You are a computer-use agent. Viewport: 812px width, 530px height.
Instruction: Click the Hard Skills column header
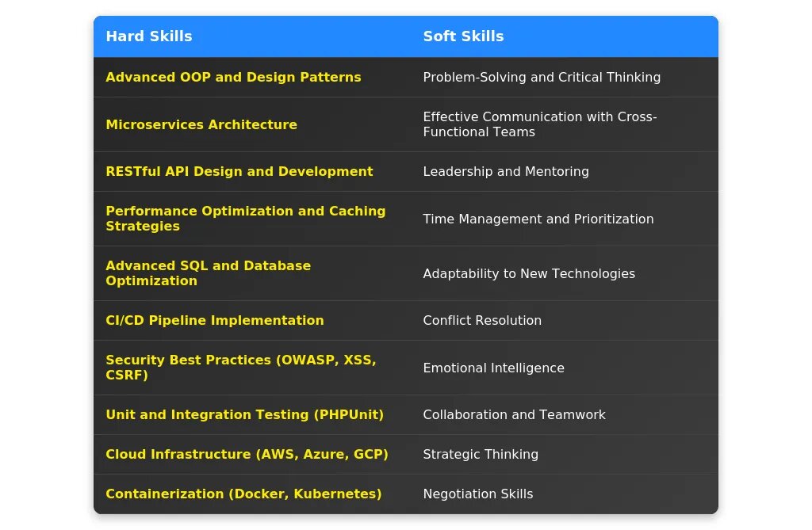[x=149, y=36]
